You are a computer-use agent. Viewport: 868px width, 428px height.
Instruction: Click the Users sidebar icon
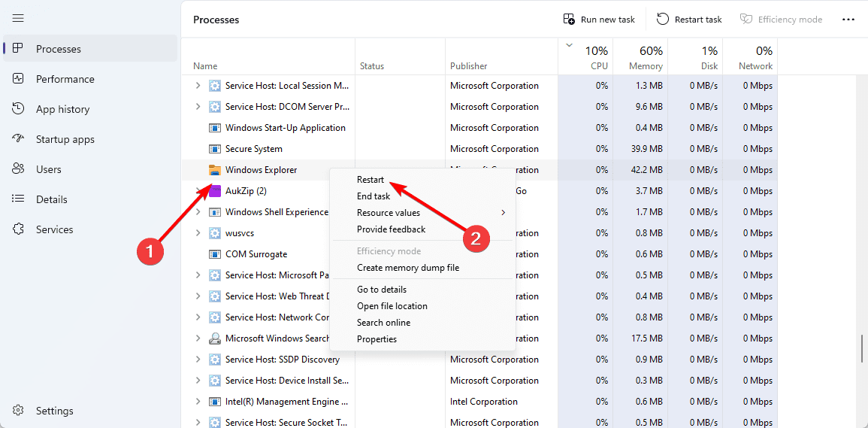click(x=18, y=169)
